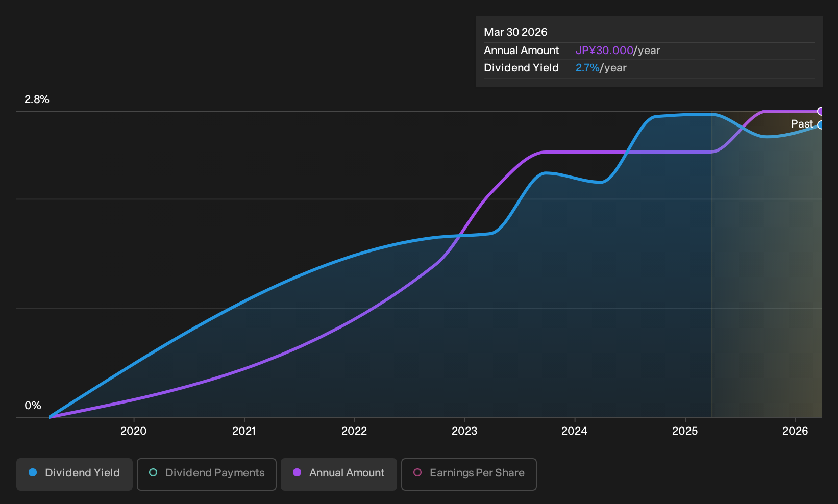Click the 2.7% dividend yield value in tooltip

pos(587,68)
